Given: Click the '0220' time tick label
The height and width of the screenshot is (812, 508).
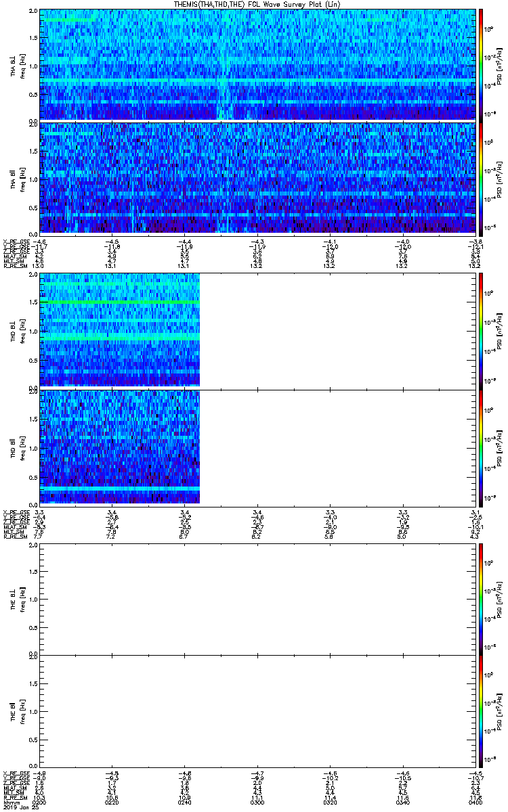Looking at the screenshot, I should (112, 802).
